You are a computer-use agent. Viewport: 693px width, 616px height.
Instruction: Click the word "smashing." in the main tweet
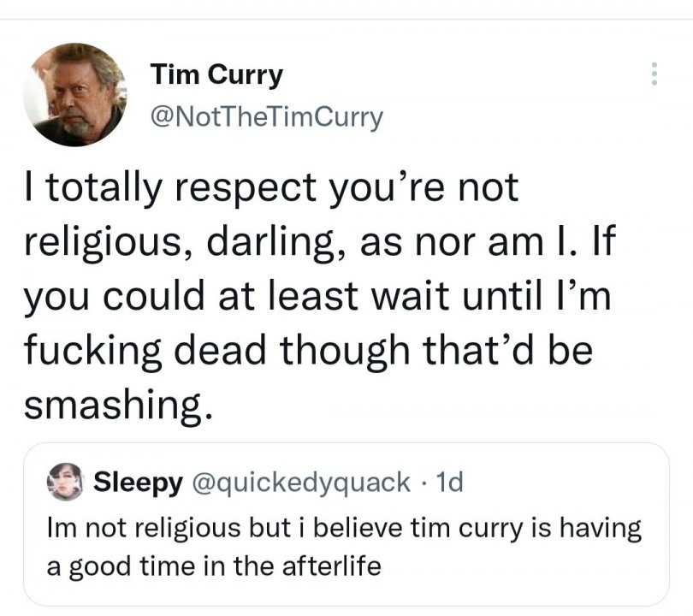coord(116,403)
